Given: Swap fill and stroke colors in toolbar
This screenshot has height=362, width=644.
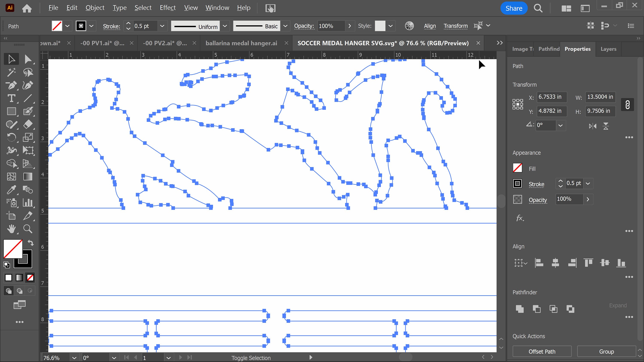Looking at the screenshot, I should [31, 243].
